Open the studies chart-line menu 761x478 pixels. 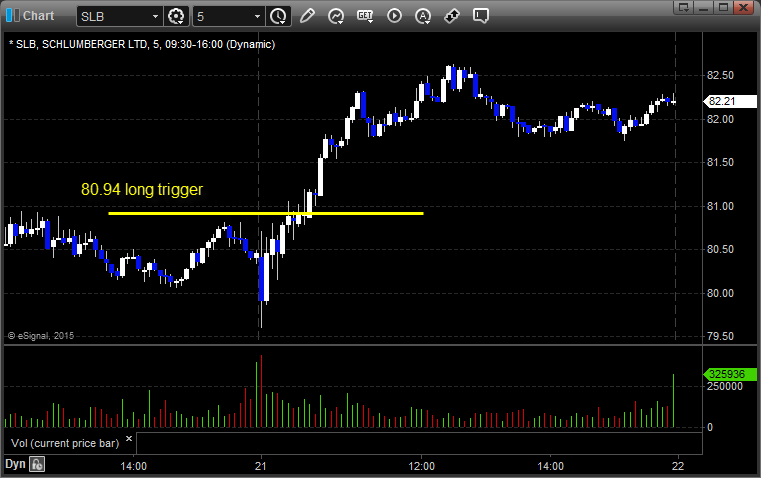pos(336,16)
